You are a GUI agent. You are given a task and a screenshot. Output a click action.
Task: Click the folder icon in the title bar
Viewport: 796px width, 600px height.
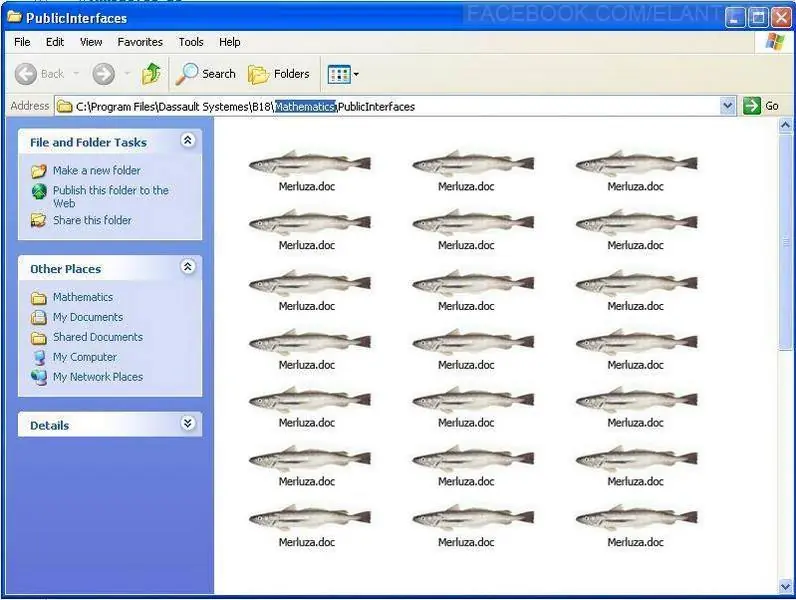point(14,17)
